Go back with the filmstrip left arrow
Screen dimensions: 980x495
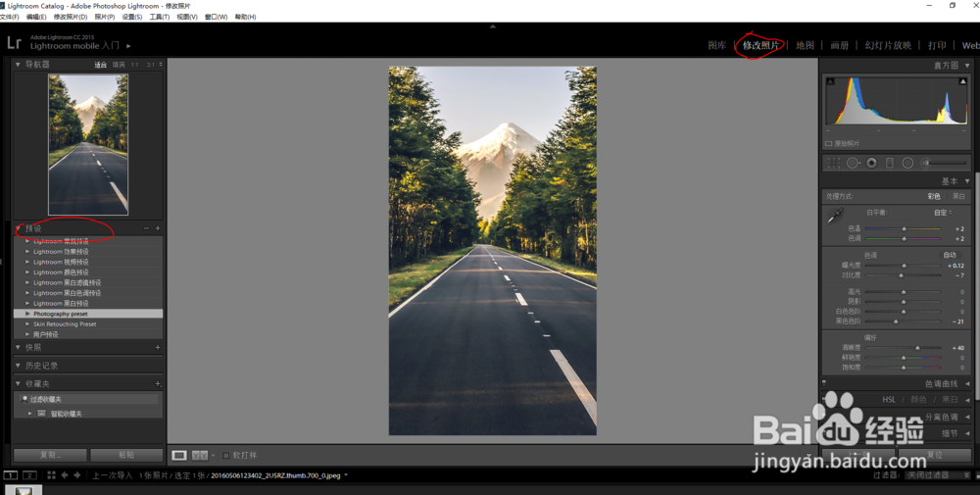coord(65,475)
